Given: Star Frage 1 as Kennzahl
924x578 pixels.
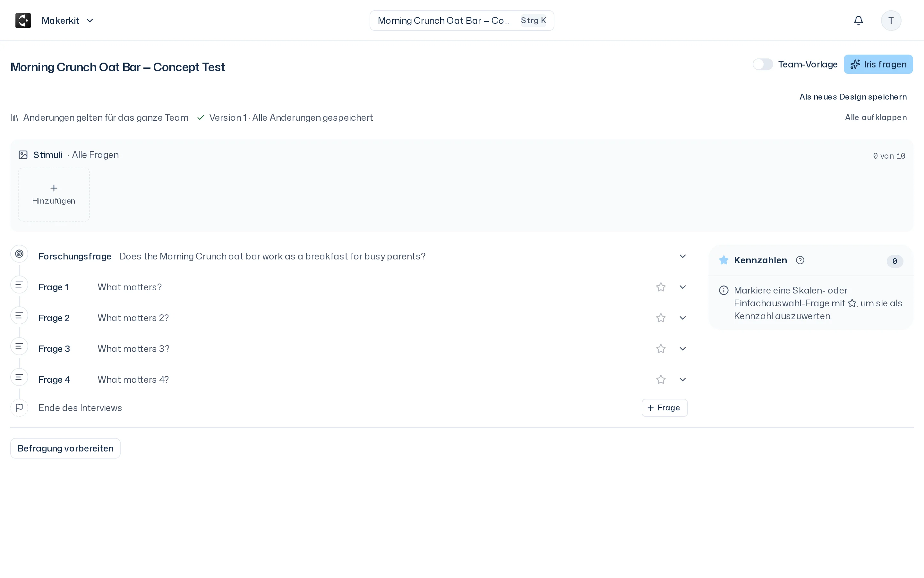Looking at the screenshot, I should 661,287.
